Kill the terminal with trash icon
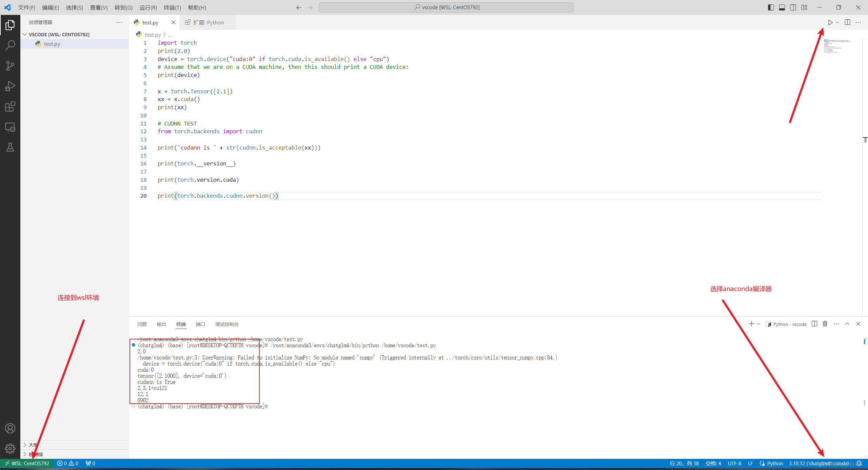The height and width of the screenshot is (470, 868). click(x=825, y=324)
